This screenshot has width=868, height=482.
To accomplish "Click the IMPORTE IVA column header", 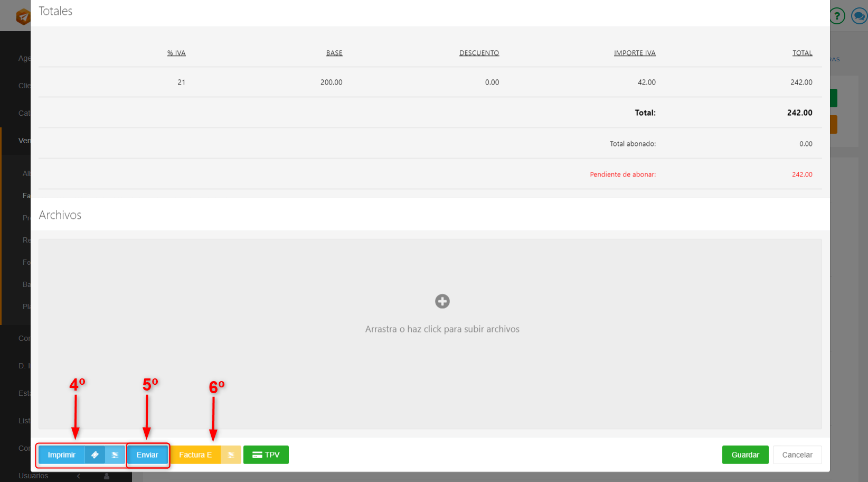I will [634, 53].
